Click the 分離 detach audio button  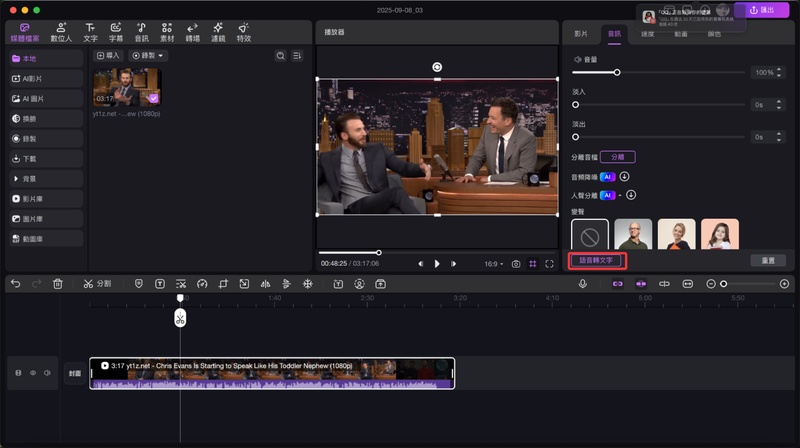[618, 157]
